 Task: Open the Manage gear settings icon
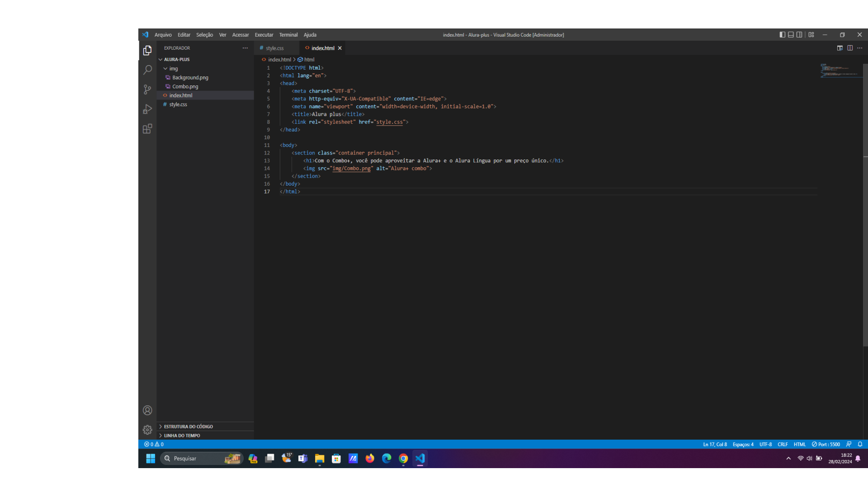coord(147,430)
